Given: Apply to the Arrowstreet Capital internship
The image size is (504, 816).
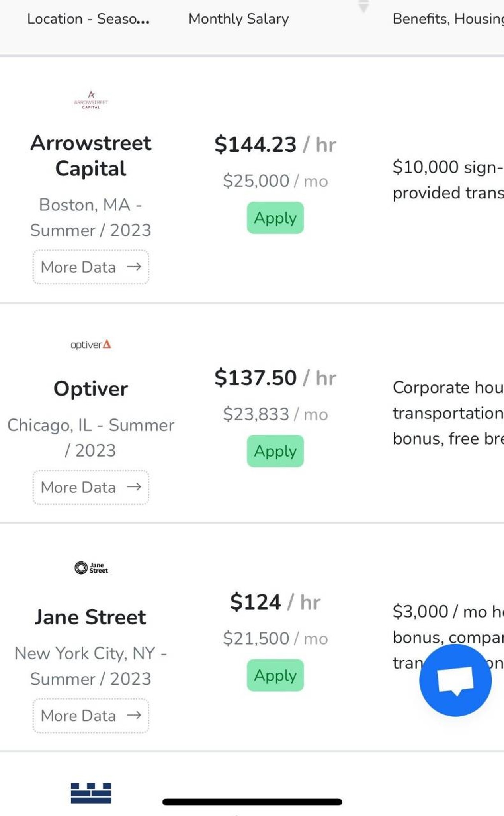Looking at the screenshot, I should pyautogui.click(x=275, y=218).
